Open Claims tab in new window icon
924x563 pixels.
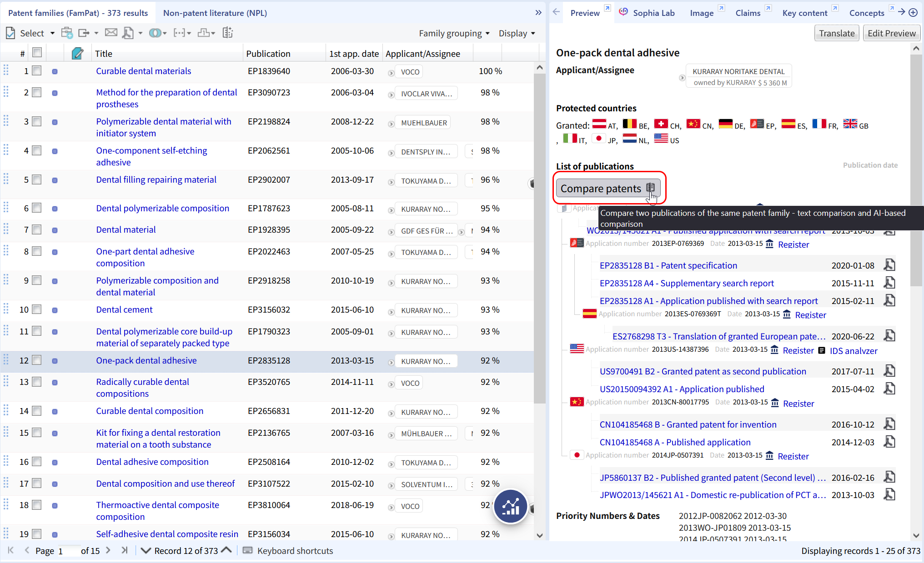point(768,8)
